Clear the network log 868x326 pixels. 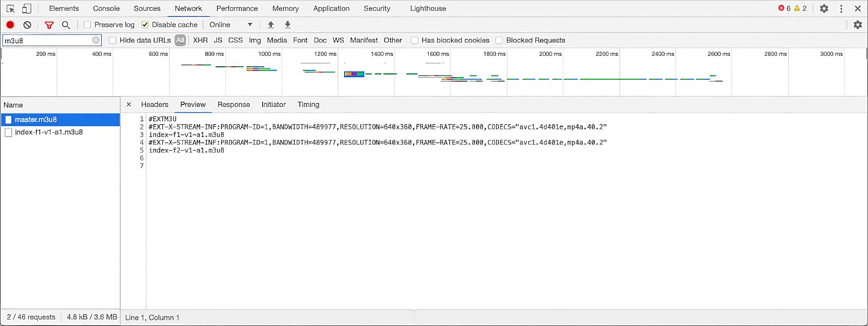click(x=27, y=25)
